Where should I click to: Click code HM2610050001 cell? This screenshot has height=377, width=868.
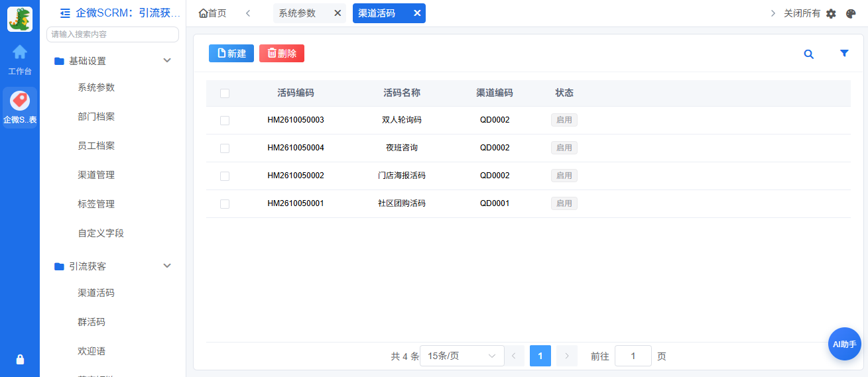click(296, 203)
